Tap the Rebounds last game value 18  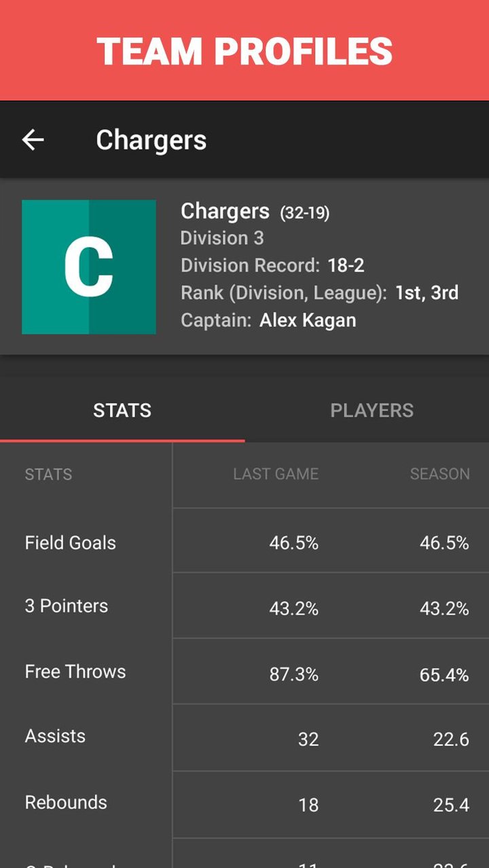pyautogui.click(x=308, y=805)
